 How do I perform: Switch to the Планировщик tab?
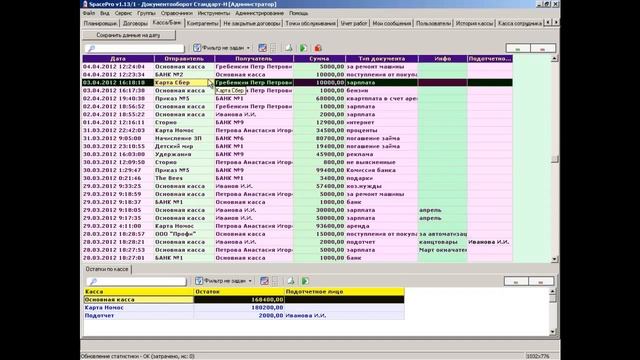(100, 23)
